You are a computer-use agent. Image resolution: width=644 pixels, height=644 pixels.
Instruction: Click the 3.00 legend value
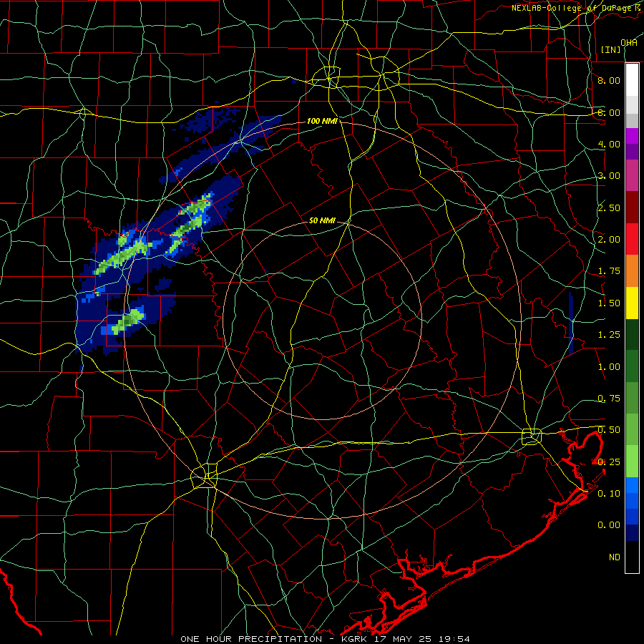609,176
